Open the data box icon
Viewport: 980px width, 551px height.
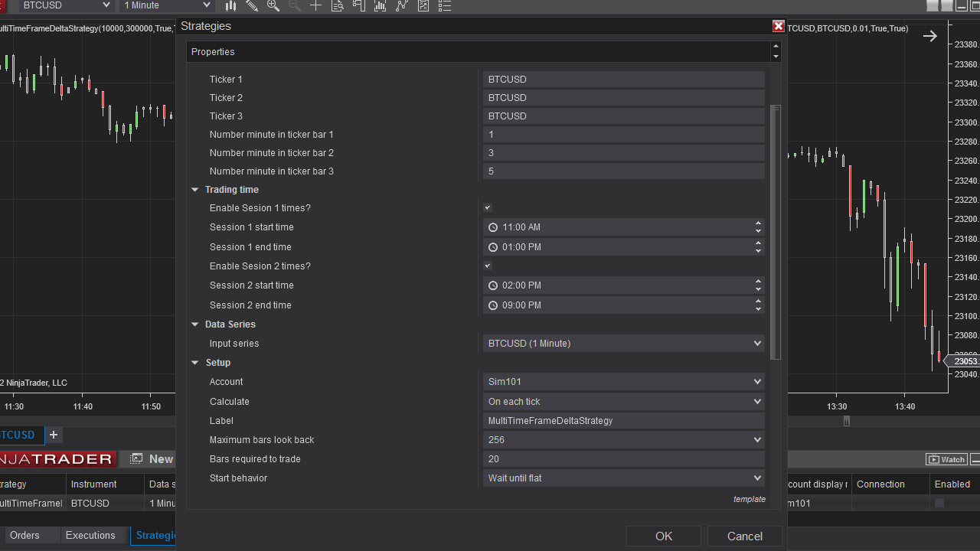(338, 5)
